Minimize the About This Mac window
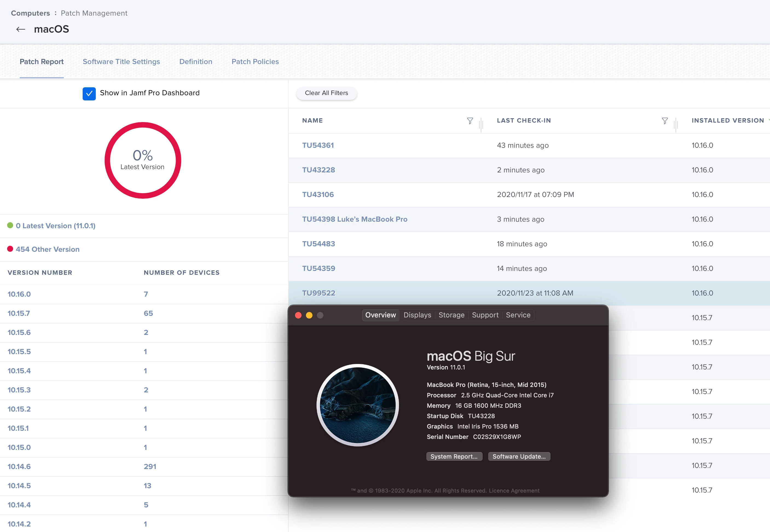 pyautogui.click(x=309, y=315)
